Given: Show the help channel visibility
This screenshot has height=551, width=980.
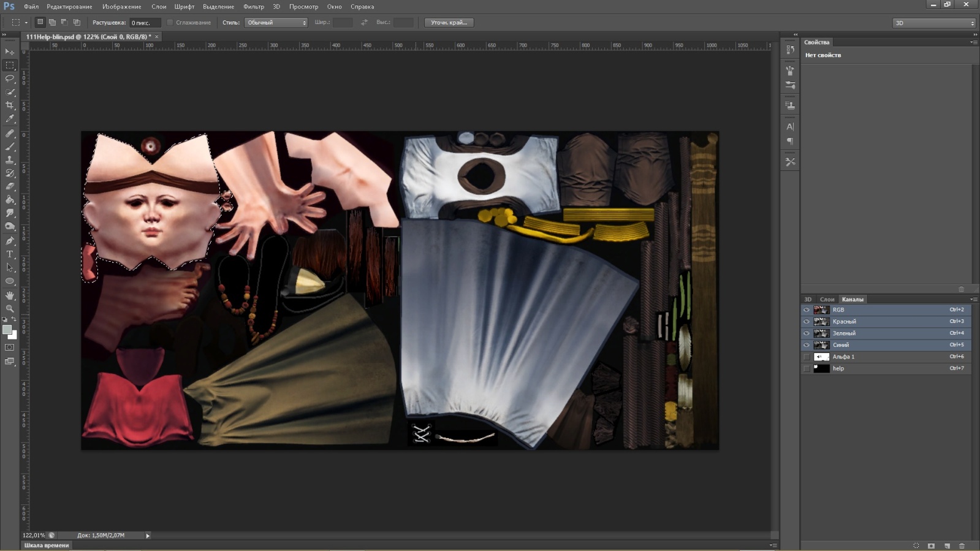Looking at the screenshot, I should click(807, 368).
